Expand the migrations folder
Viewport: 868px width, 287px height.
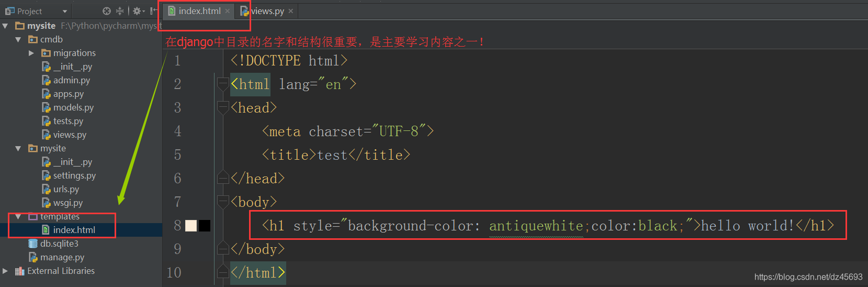click(x=31, y=53)
